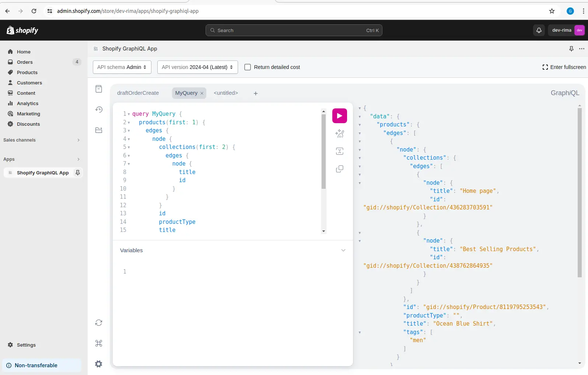Image resolution: width=588 pixels, height=375 pixels.
Task: Collapse the Variables panel chevron
Action: 343,250
